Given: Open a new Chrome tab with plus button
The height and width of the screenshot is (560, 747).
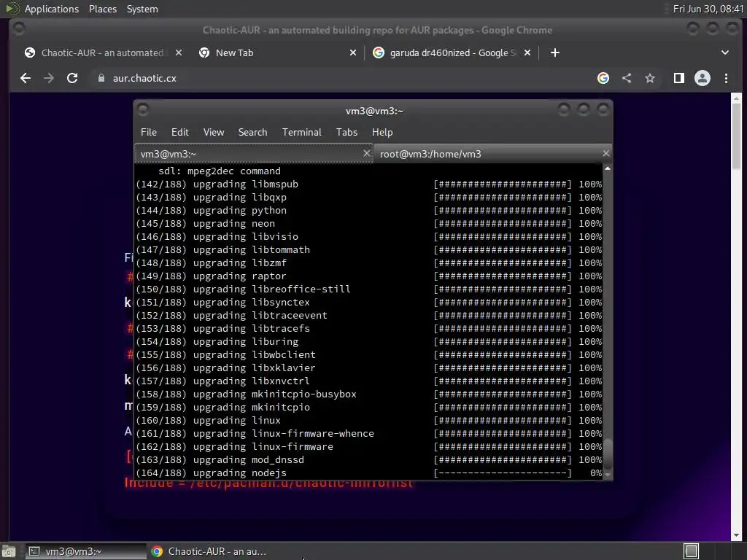Looking at the screenshot, I should coord(555,52).
